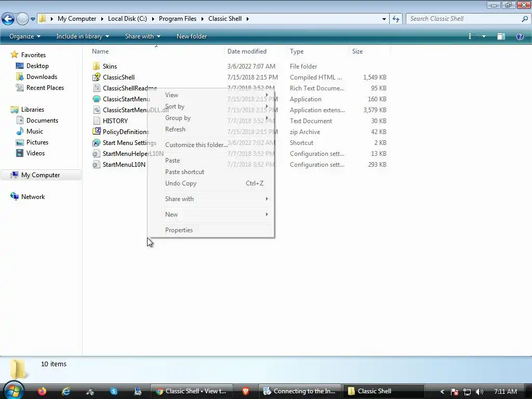Open the Documents library
The width and height of the screenshot is (532, 399).
(x=42, y=121)
